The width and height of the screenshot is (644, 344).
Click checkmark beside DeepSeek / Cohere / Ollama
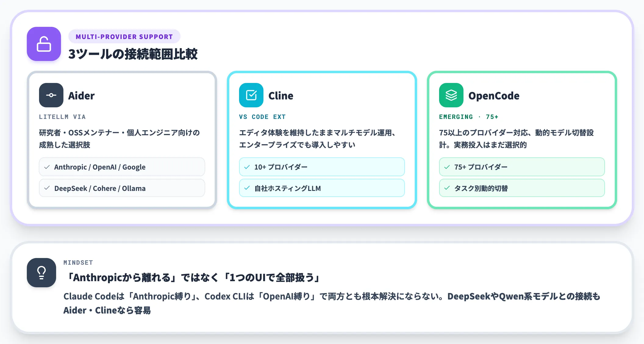point(47,188)
